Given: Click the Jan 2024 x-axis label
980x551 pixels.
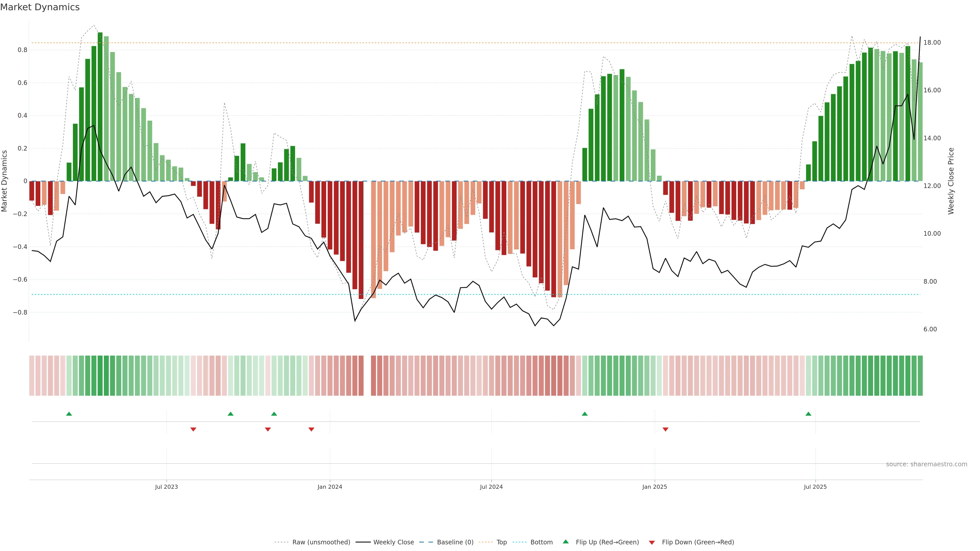Looking at the screenshot, I should tap(330, 487).
